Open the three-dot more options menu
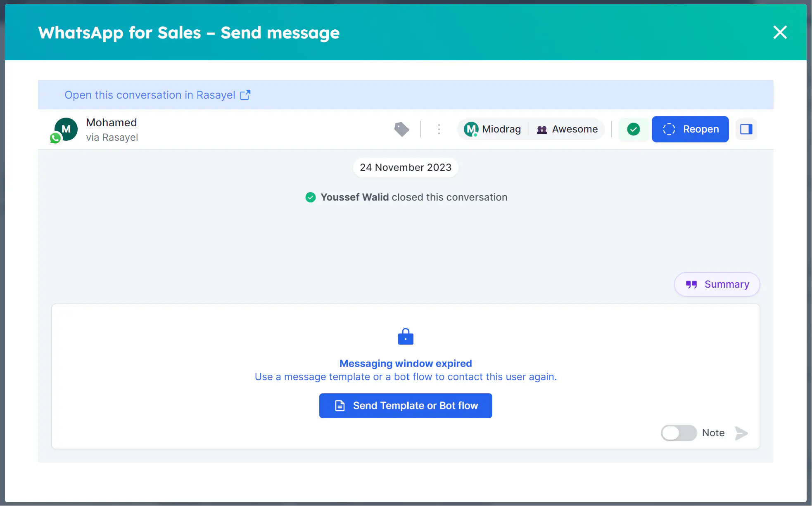Screen dimensions: 812x506 pos(439,129)
